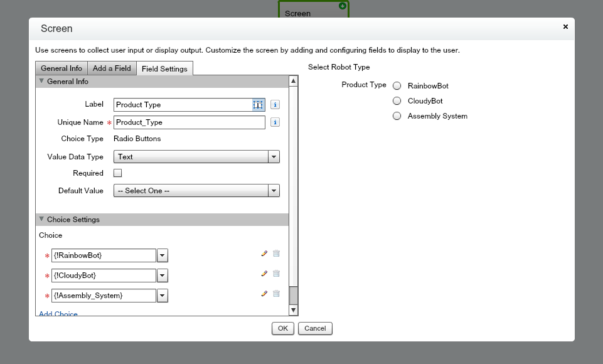
Task: Delete the CloudyBot choice via trash icon
Action: coord(276,273)
